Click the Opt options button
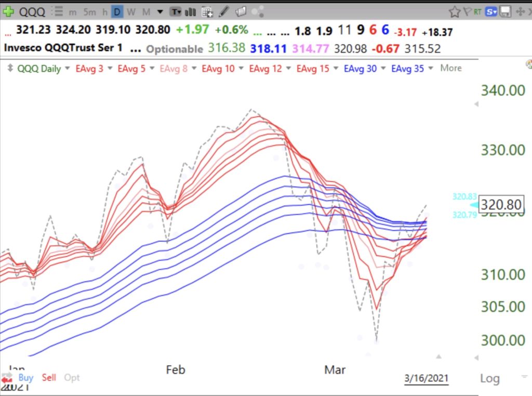 [72, 378]
